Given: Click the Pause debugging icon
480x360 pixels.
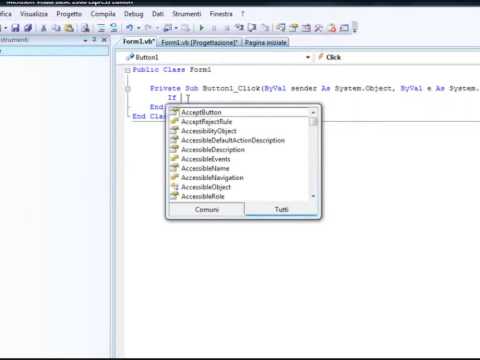Looking at the screenshot, I should point(214,28).
